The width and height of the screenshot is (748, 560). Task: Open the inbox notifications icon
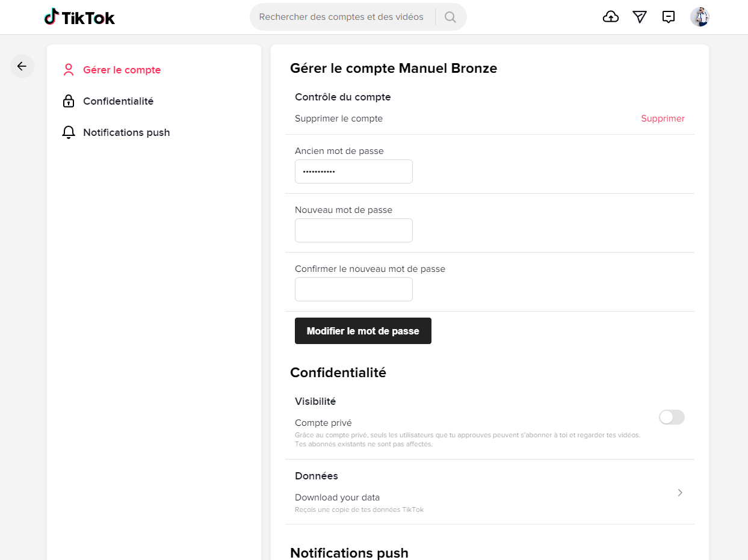668,17
